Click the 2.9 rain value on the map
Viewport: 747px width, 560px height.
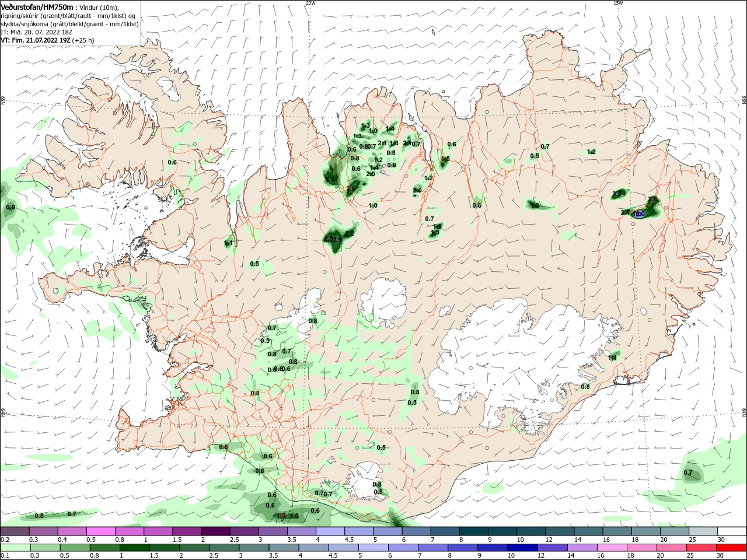[x=337, y=240]
